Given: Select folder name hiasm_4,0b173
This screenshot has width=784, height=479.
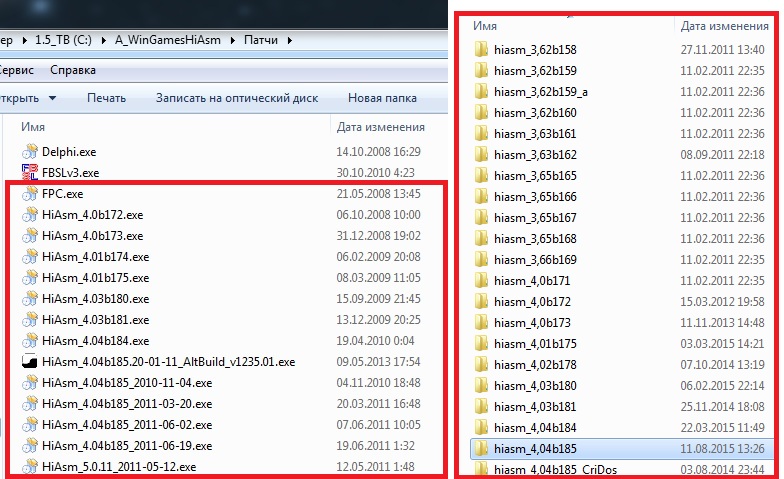Looking at the screenshot, I should point(532,322).
